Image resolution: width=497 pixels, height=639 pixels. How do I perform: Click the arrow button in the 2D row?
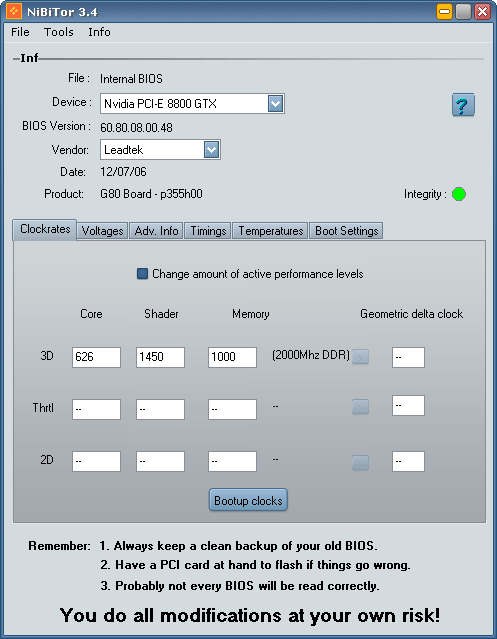tap(360, 462)
